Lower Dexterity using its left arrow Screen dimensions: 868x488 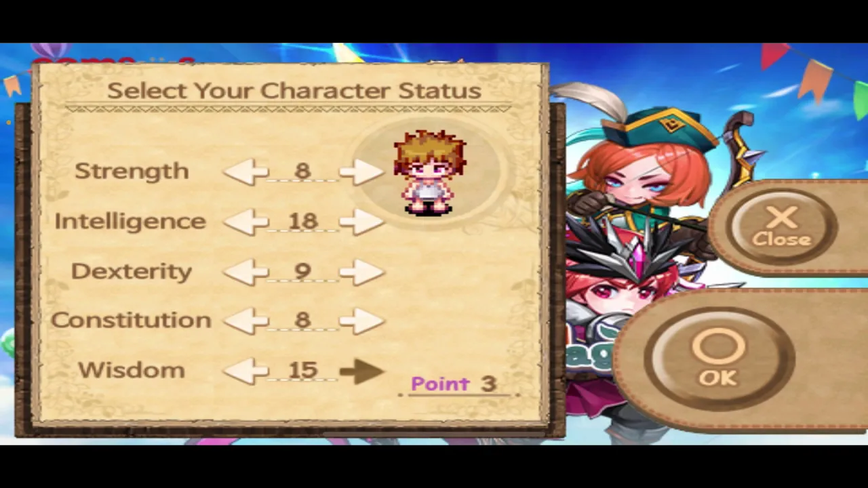click(245, 272)
